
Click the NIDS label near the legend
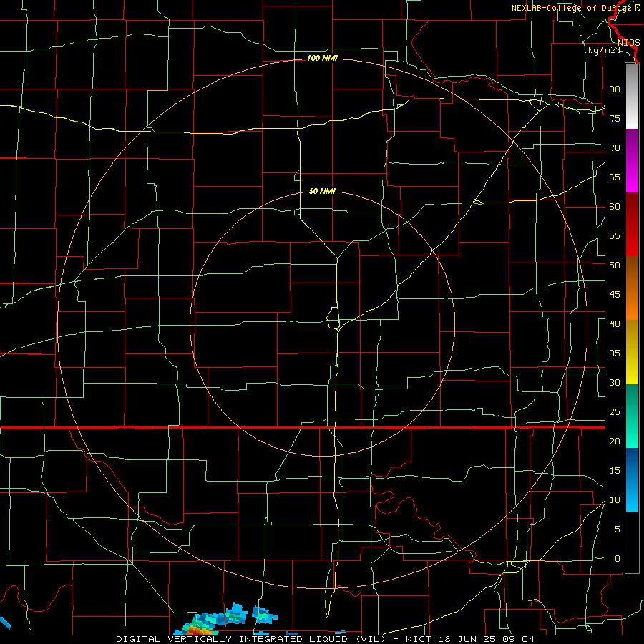click(628, 43)
